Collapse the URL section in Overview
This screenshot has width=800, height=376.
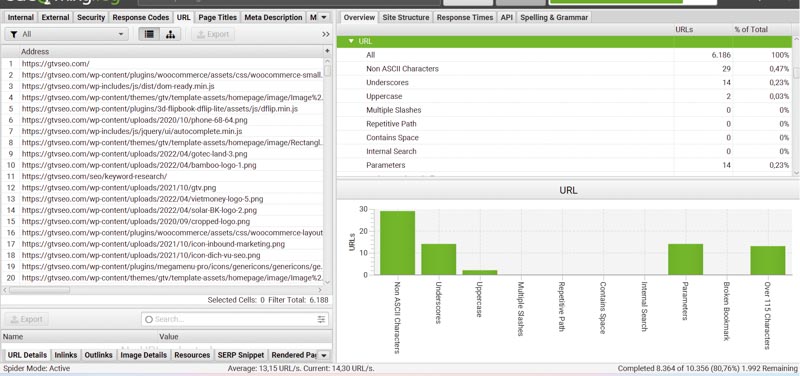[x=351, y=41]
